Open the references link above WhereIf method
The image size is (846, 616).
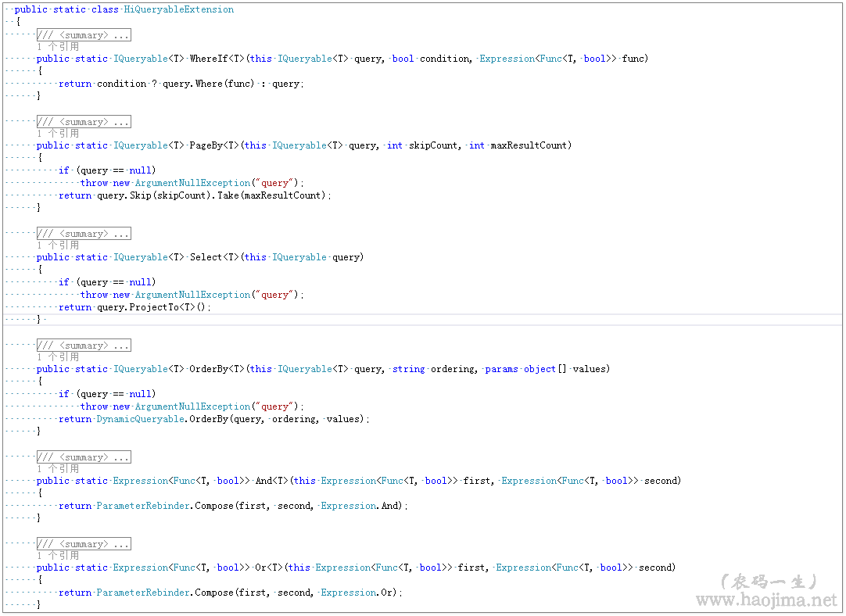tap(58, 47)
